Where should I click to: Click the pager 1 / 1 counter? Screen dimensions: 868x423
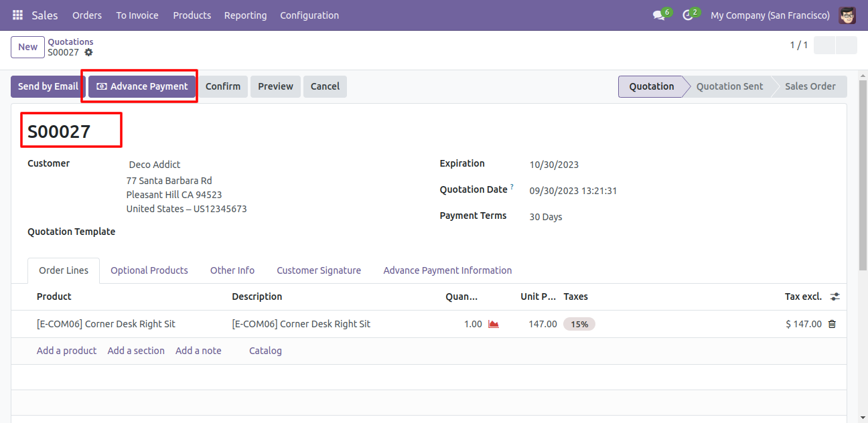tap(798, 46)
